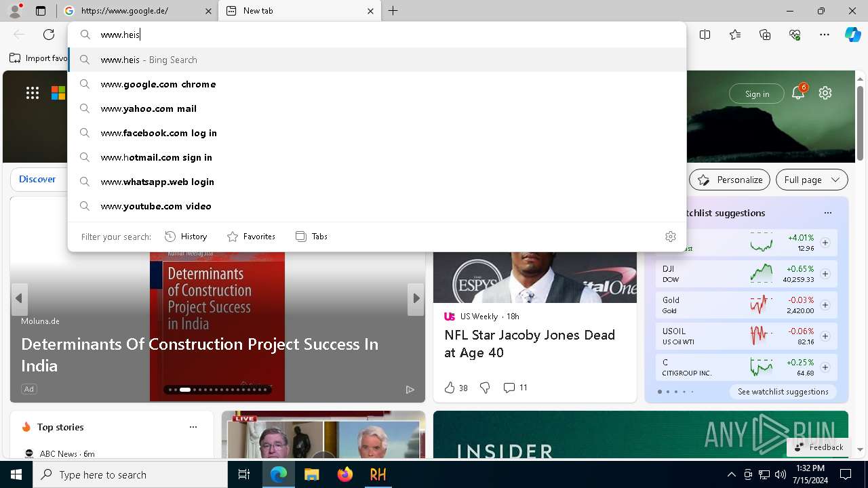Open Windows Start menu
The width and height of the screenshot is (868, 488).
pyautogui.click(x=16, y=474)
